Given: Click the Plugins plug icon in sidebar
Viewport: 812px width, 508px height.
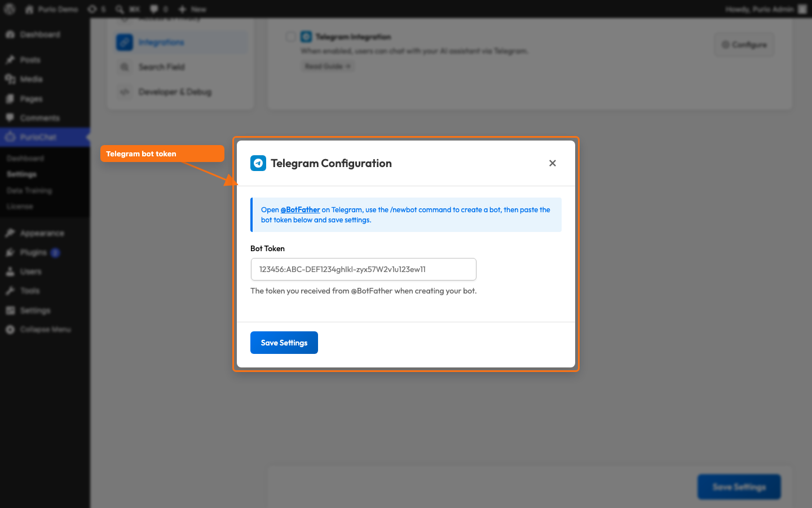Looking at the screenshot, I should [x=10, y=252].
